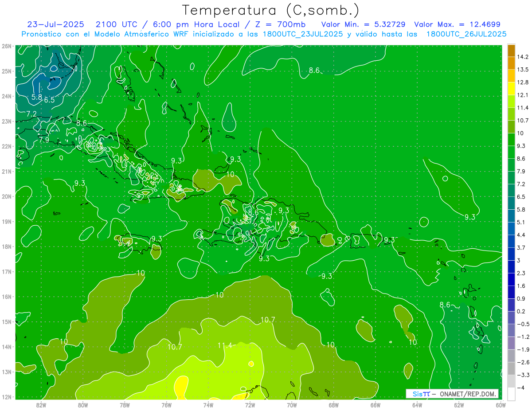The height and width of the screenshot is (411, 532).
Task: Select the lime colorbar swatch between 11.4 and 12.1
Action: [511, 101]
